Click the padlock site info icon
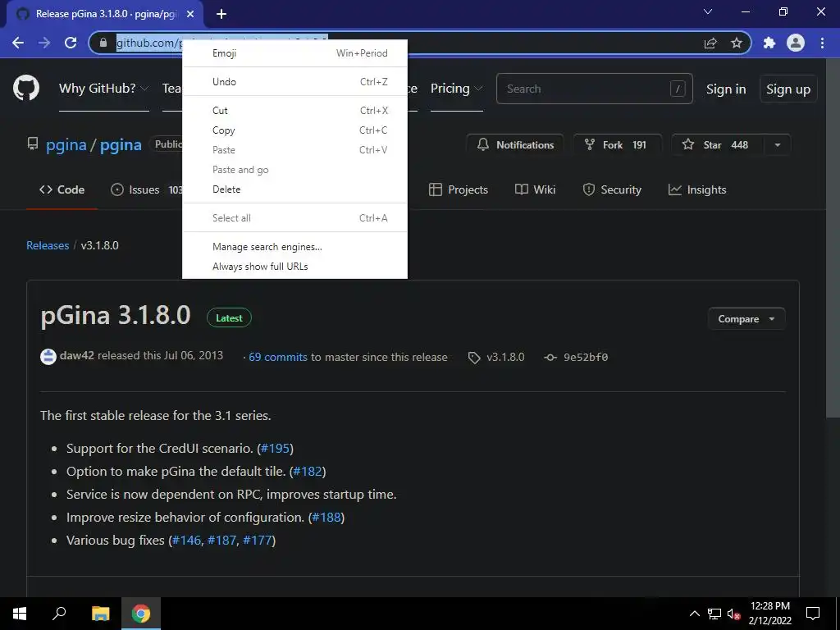This screenshot has width=840, height=630. (x=103, y=43)
